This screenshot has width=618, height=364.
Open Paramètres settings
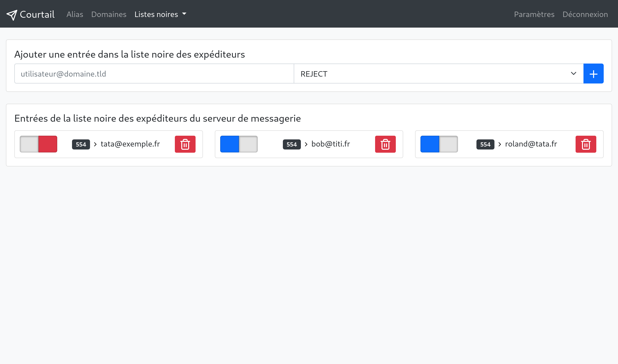tap(534, 14)
